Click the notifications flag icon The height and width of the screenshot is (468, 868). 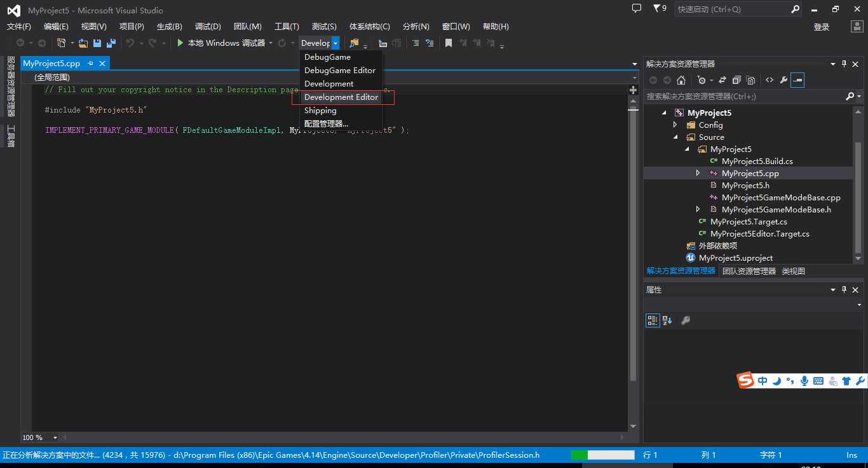(656, 9)
